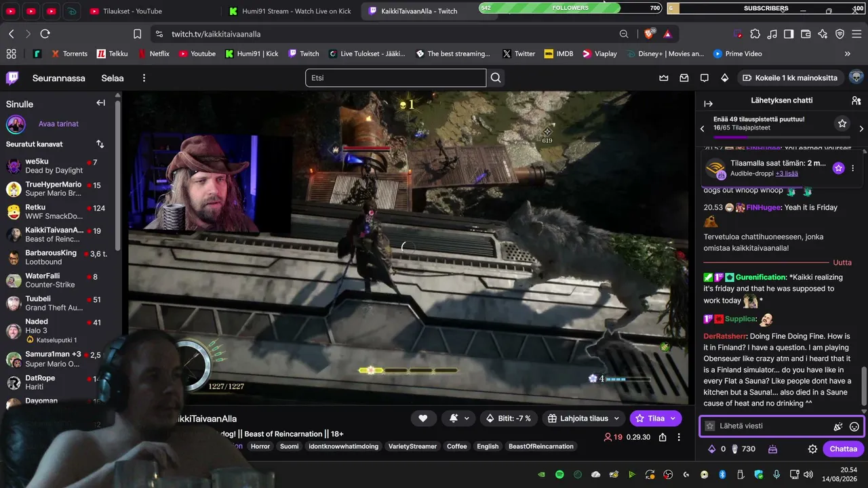The image size is (868, 488).
Task: Open +3 lisää link
Action: coord(787,174)
